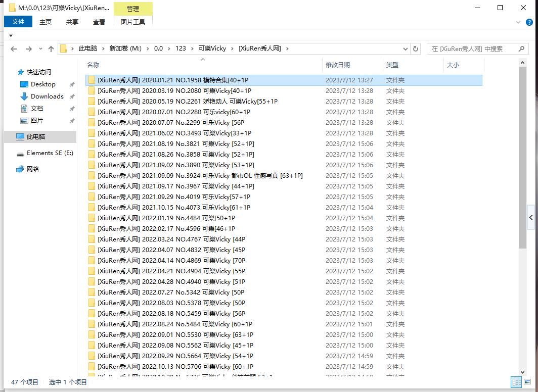
Task: Click the 管理 contextual tab
Action: 133,9
